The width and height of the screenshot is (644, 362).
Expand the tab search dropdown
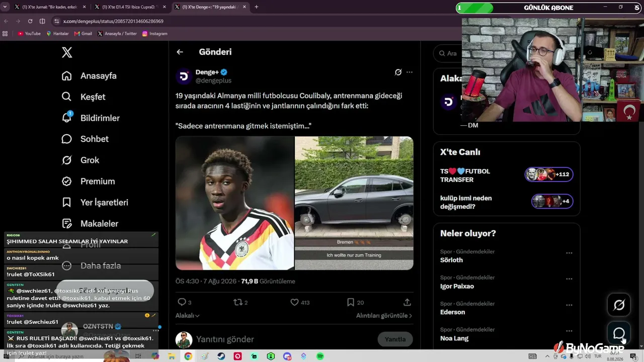point(5,7)
